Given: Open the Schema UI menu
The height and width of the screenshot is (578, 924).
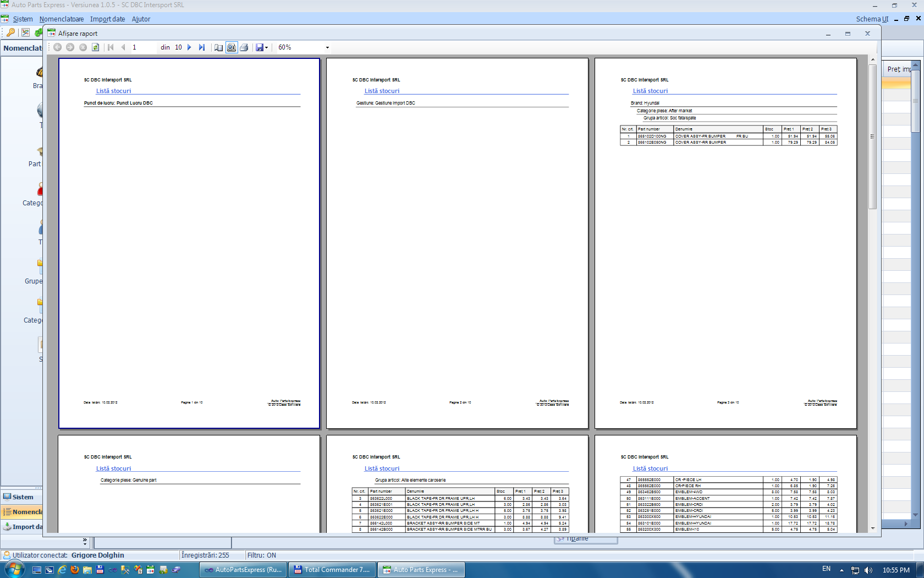Looking at the screenshot, I should tap(872, 19).
